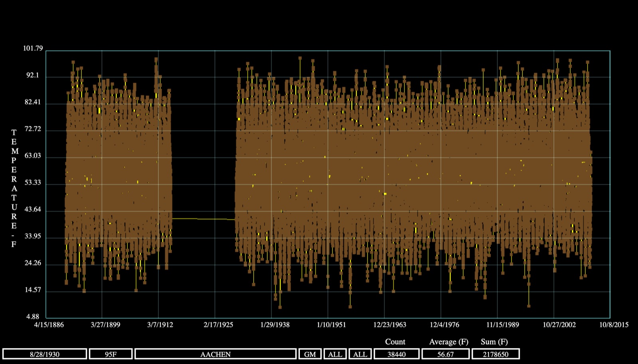Click the y-axis label 101.79
Viewport: 638px width, 364px height.
33,49
